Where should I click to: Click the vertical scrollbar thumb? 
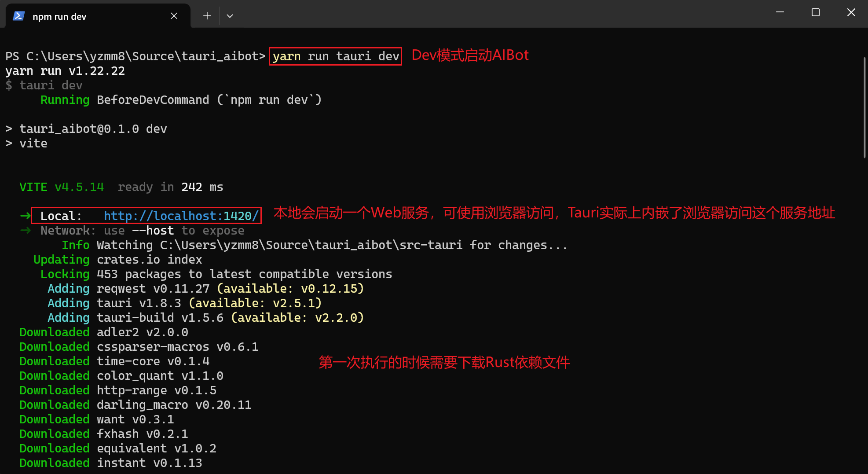click(864, 107)
